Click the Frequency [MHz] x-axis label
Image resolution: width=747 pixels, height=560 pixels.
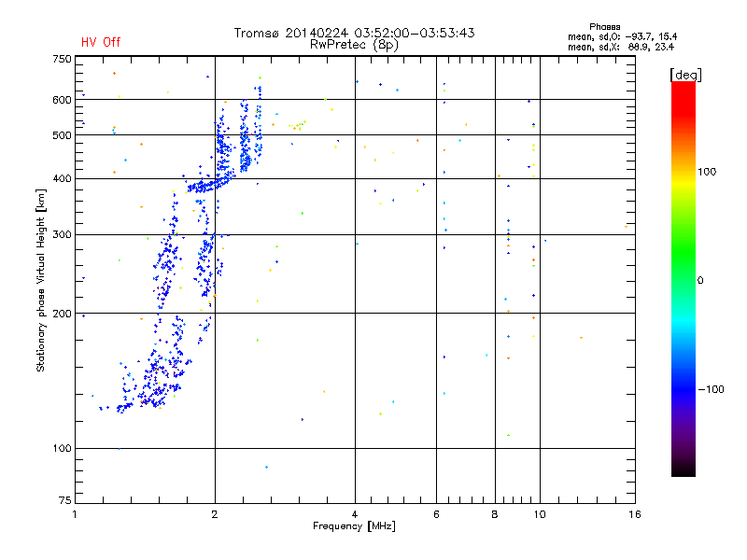click(354, 527)
